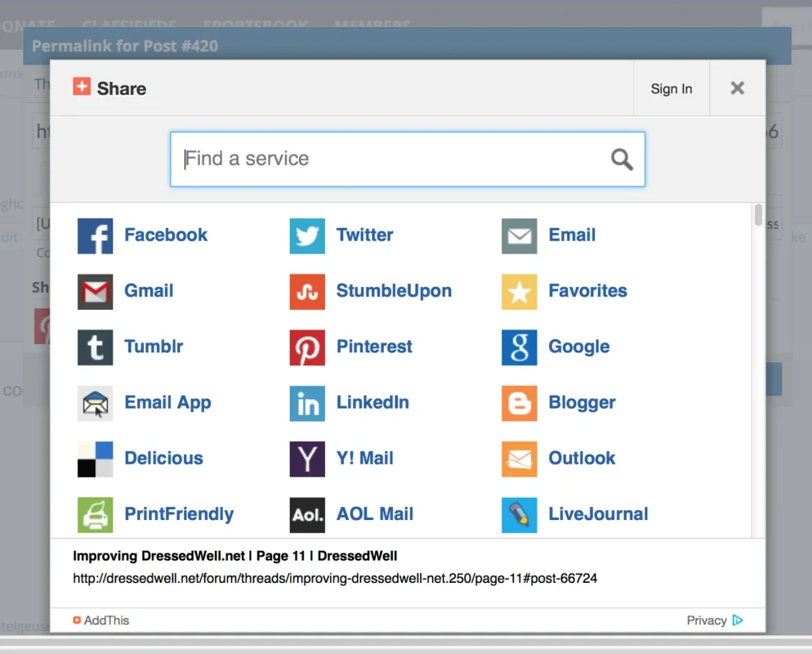This screenshot has height=654, width=812.
Task: Choose the LinkedIn label
Action: [373, 402]
